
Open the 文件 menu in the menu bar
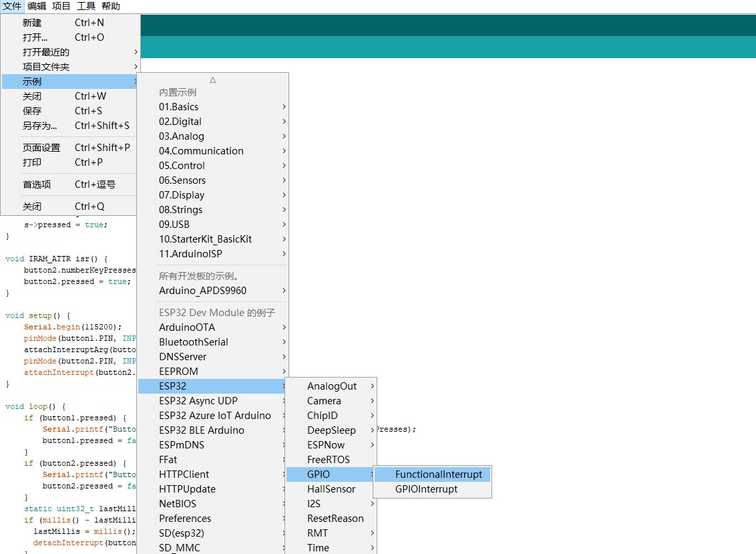[x=12, y=6]
